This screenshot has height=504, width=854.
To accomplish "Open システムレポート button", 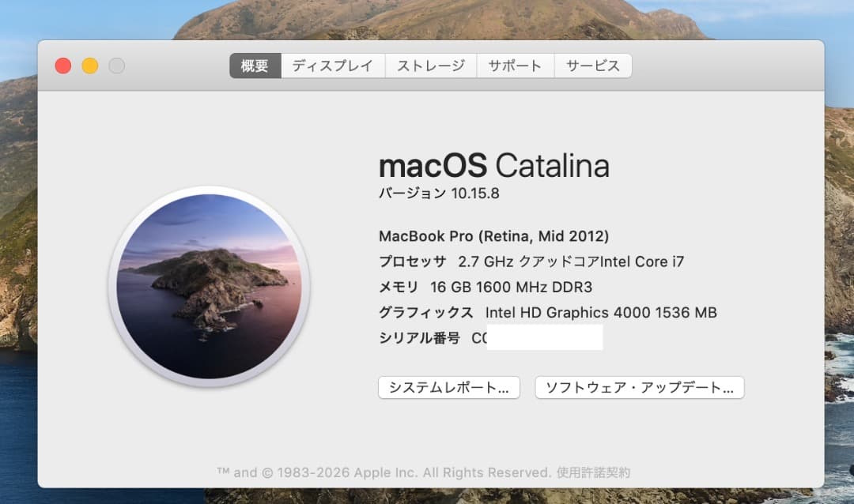I will click(x=449, y=388).
